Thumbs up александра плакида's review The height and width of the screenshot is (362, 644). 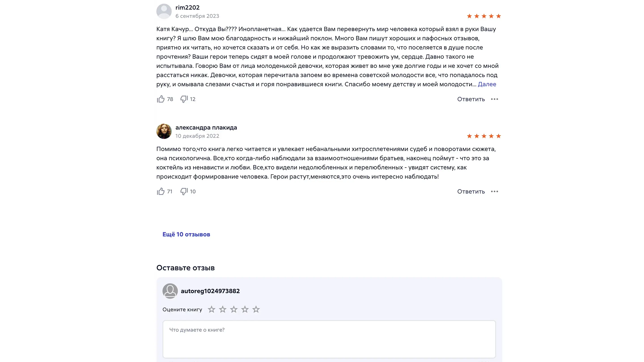point(161,191)
